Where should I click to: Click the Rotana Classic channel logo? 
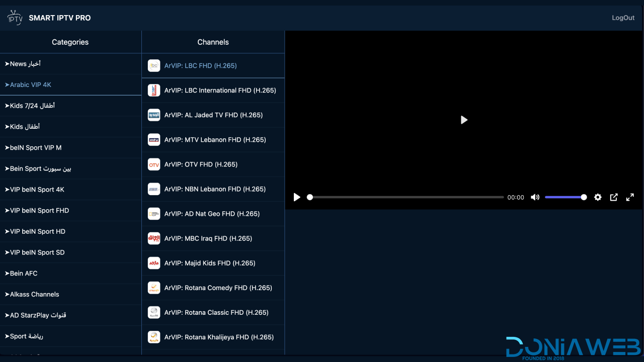[154, 312]
